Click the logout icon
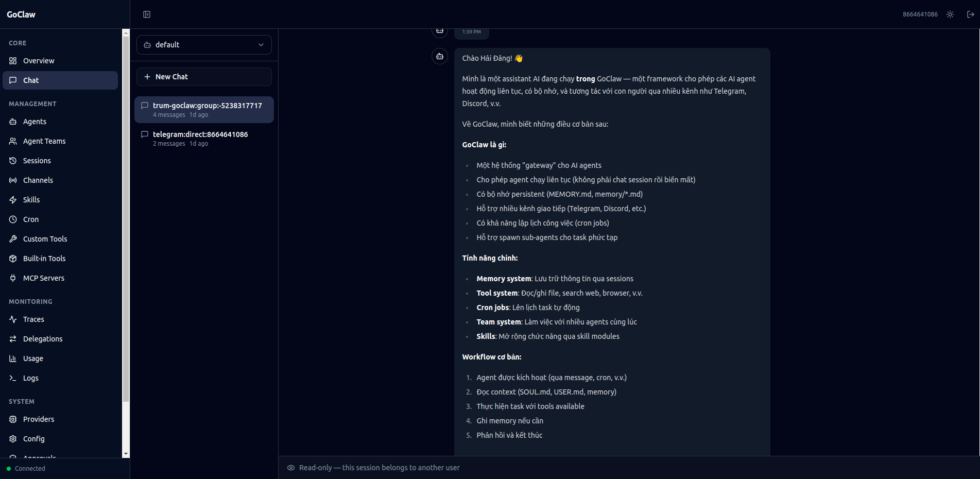980x479 pixels. [971, 14]
